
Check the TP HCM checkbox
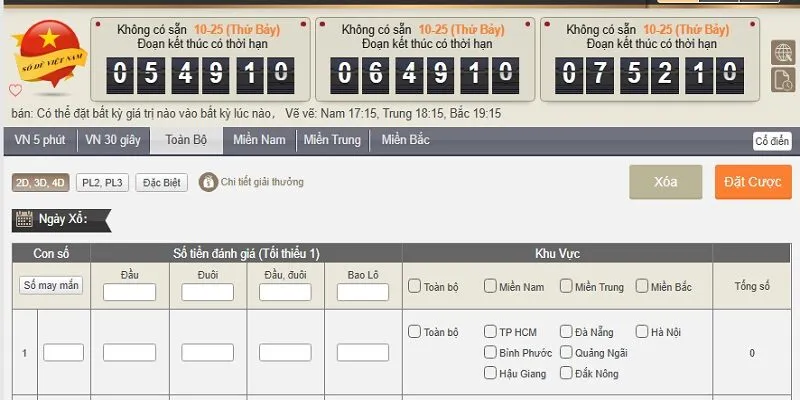pos(490,332)
